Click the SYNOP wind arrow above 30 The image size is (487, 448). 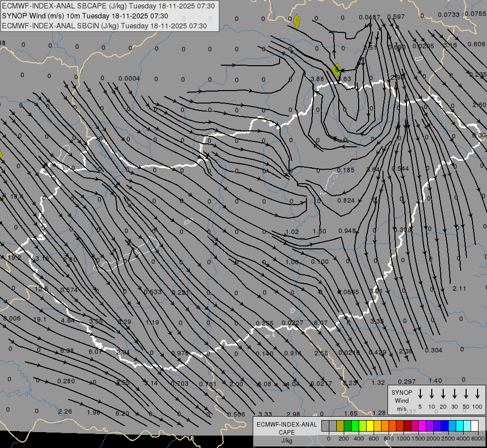pos(454,394)
